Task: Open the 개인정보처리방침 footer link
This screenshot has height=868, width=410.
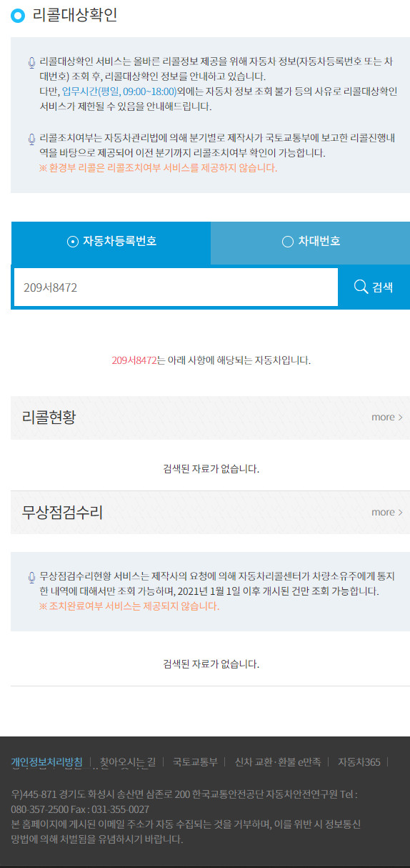Action: 46,761
